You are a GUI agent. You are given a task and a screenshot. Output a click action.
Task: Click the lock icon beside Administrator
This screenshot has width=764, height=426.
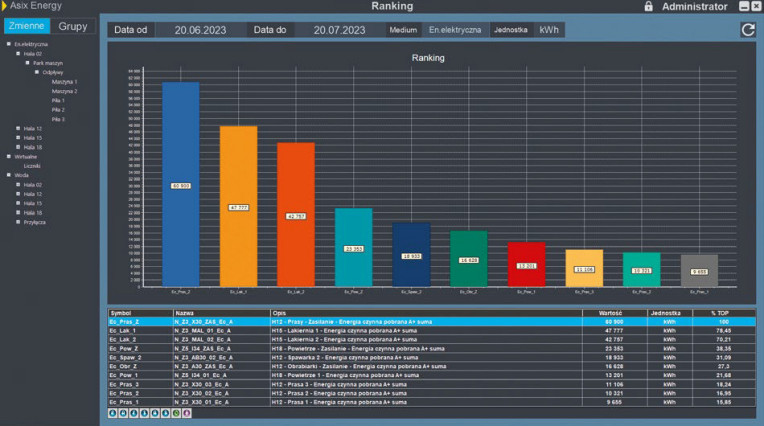coord(649,6)
